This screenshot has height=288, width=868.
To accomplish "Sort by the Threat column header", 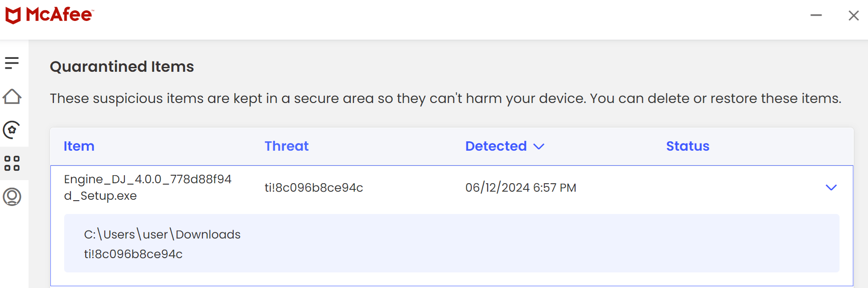I will 287,146.
